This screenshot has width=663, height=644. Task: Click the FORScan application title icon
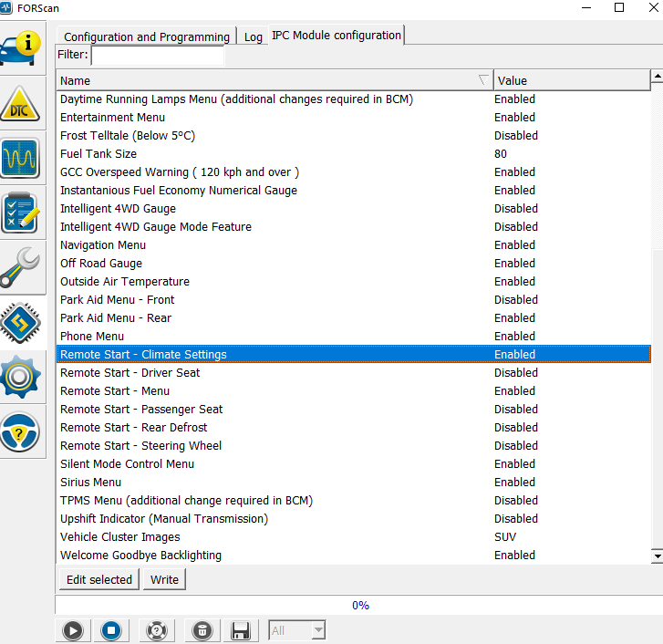(x=6, y=7)
